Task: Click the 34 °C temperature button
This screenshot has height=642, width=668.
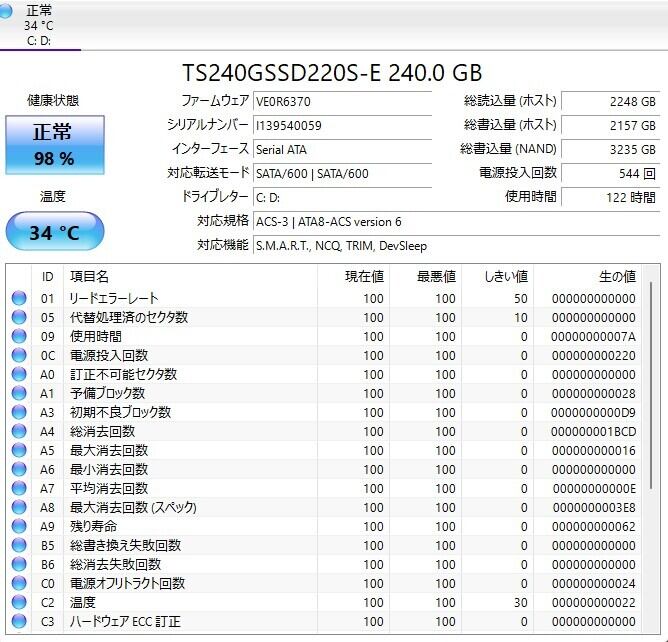Action: [54, 233]
